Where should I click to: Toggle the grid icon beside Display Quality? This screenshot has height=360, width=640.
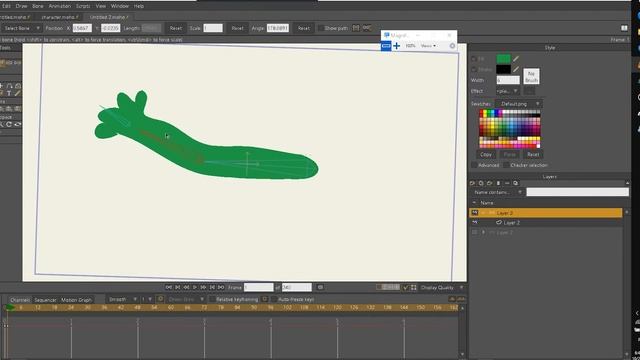tap(414, 287)
